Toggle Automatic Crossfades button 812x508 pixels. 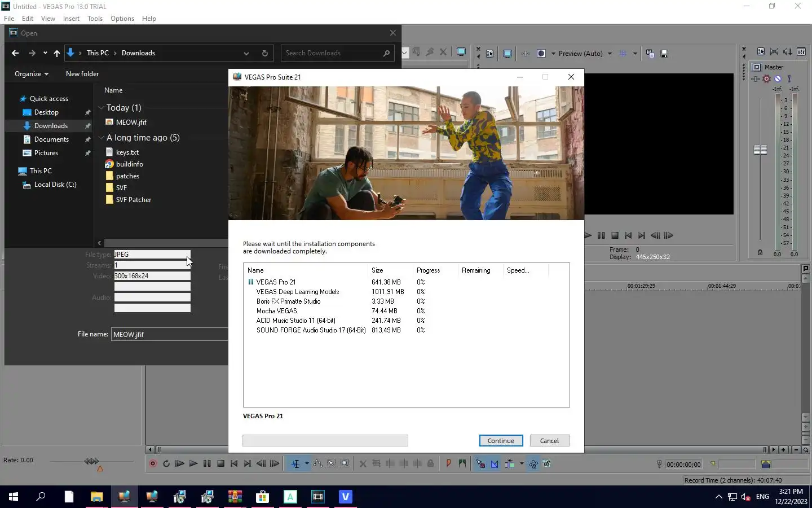(495, 464)
